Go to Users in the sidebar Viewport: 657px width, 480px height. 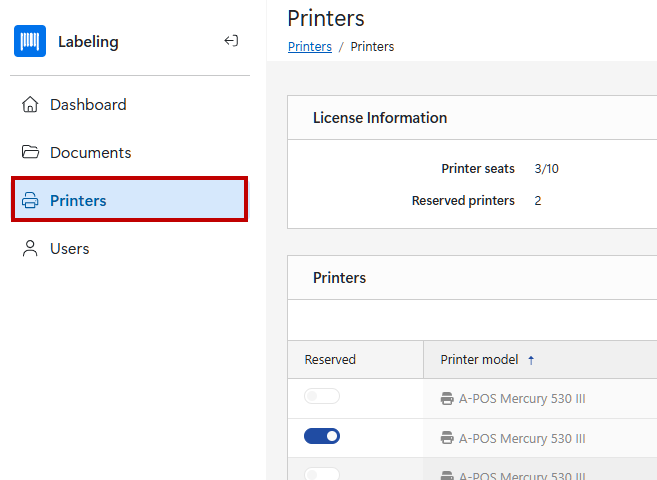pos(69,249)
